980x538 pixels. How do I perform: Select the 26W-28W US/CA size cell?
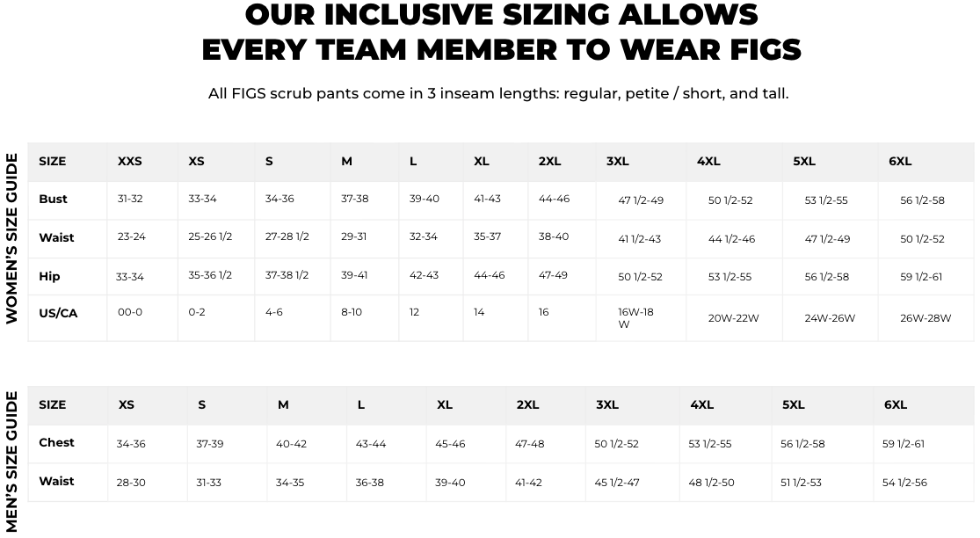coord(926,318)
